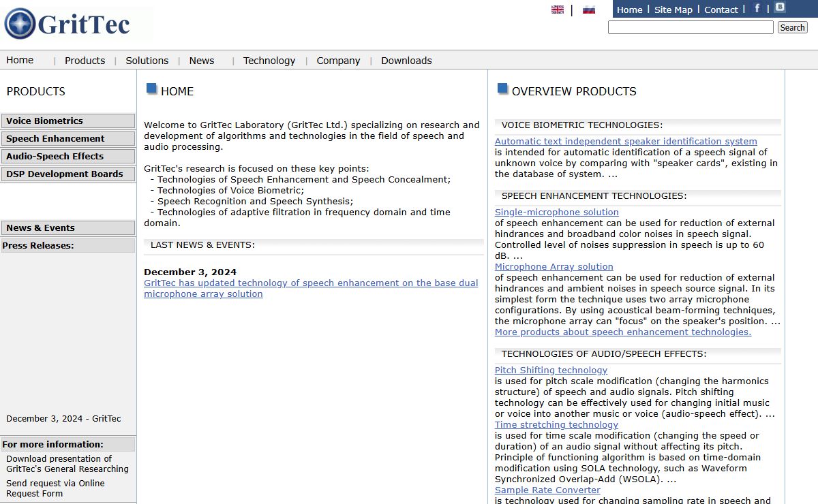Click the 'TECHNOLOGIES OF AUDIO/SPEECH EFFECTS:' heading
This screenshot has width=818, height=504.
604,353
